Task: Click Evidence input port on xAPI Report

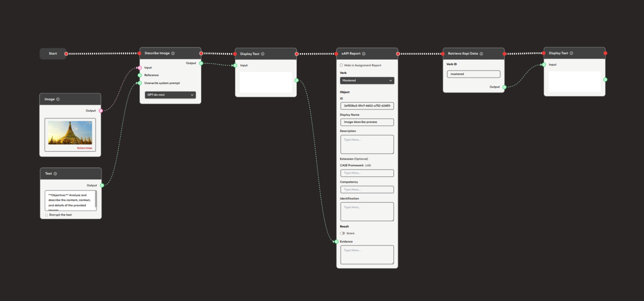Action: (x=337, y=242)
